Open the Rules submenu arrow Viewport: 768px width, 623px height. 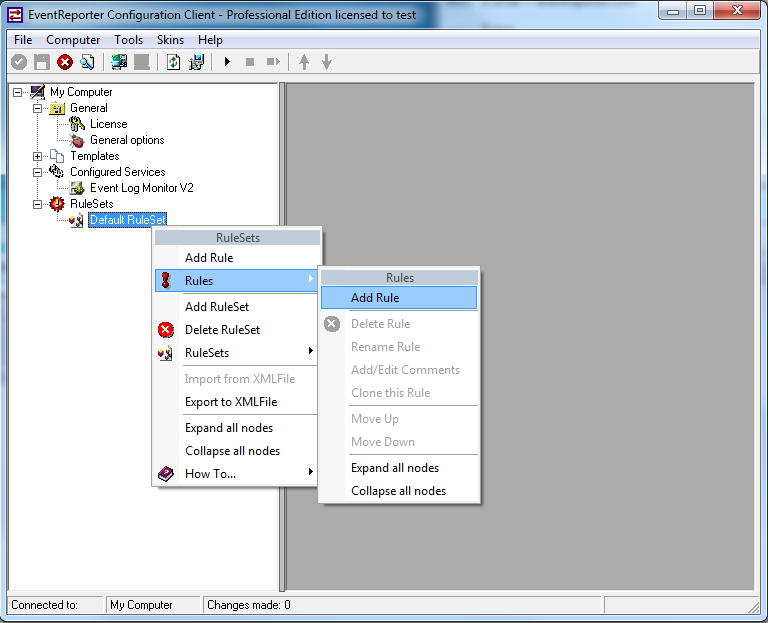point(311,279)
